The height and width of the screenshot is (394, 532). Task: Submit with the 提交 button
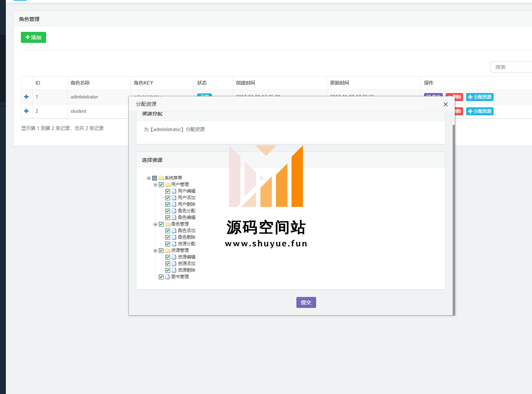[x=306, y=302]
